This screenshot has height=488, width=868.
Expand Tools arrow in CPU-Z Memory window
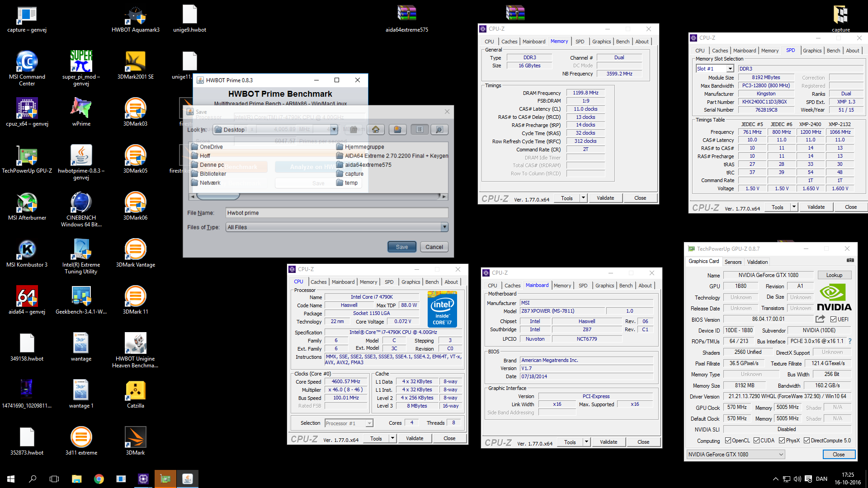(x=583, y=198)
